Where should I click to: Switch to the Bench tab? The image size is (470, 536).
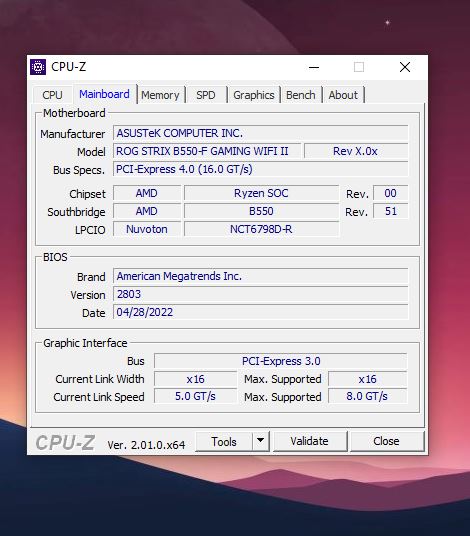tap(301, 95)
